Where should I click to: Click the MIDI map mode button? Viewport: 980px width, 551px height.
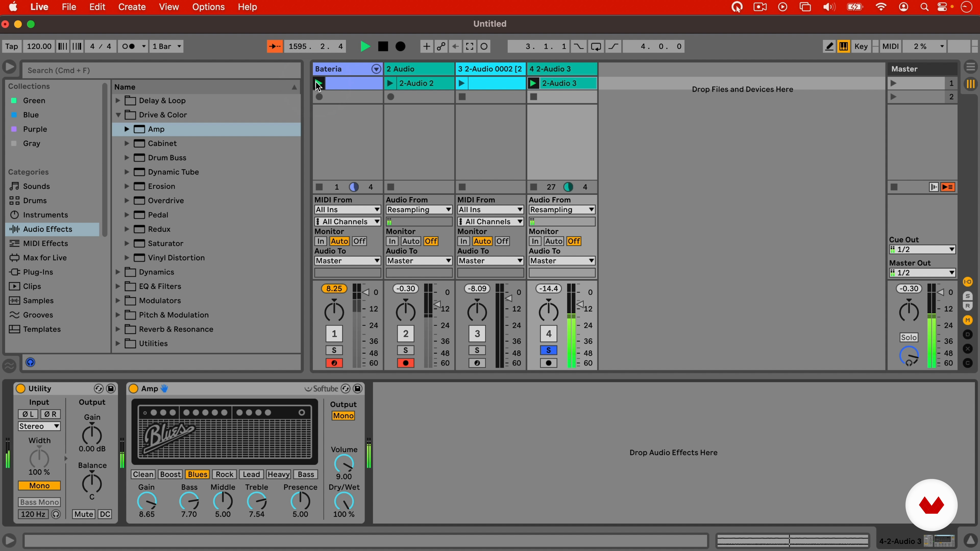point(891,46)
